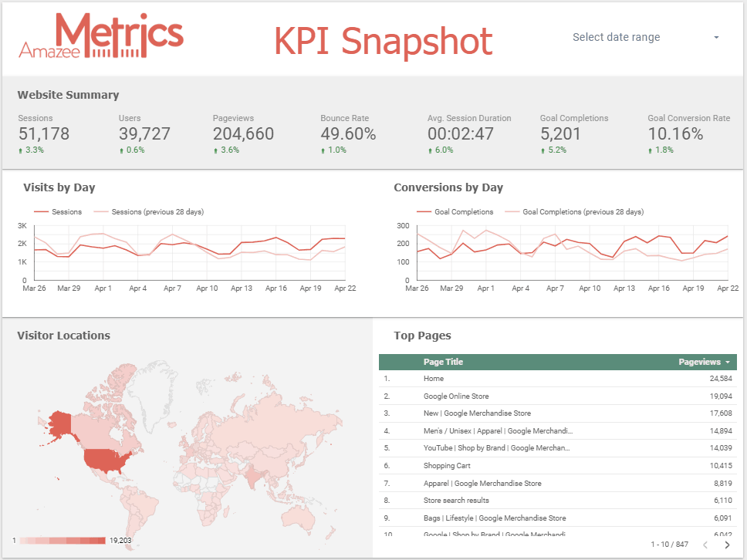Click the Website Summary heading
Image resolution: width=747 pixels, height=560 pixels.
click(x=68, y=95)
